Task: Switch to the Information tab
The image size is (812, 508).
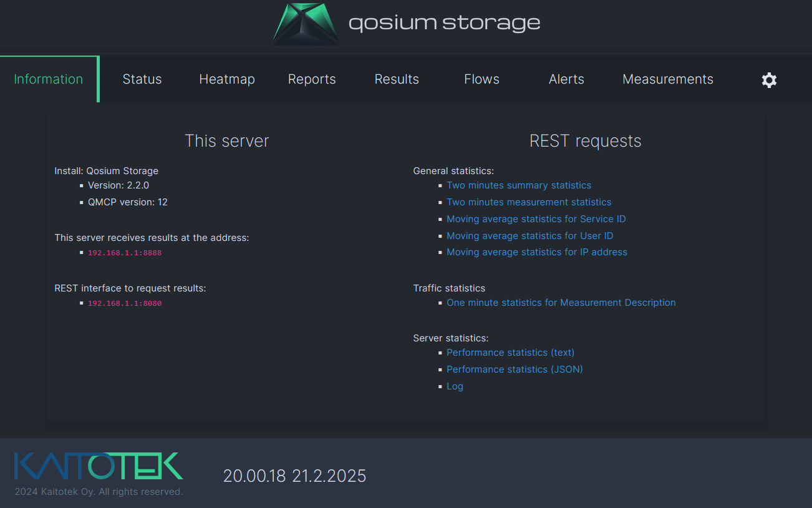Action: [x=49, y=79]
